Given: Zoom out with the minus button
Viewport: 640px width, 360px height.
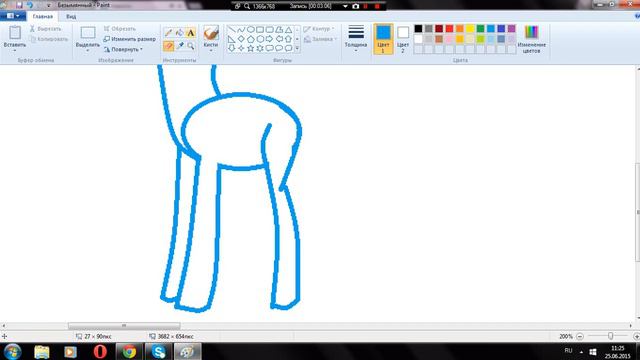Looking at the screenshot, I should (x=580, y=336).
